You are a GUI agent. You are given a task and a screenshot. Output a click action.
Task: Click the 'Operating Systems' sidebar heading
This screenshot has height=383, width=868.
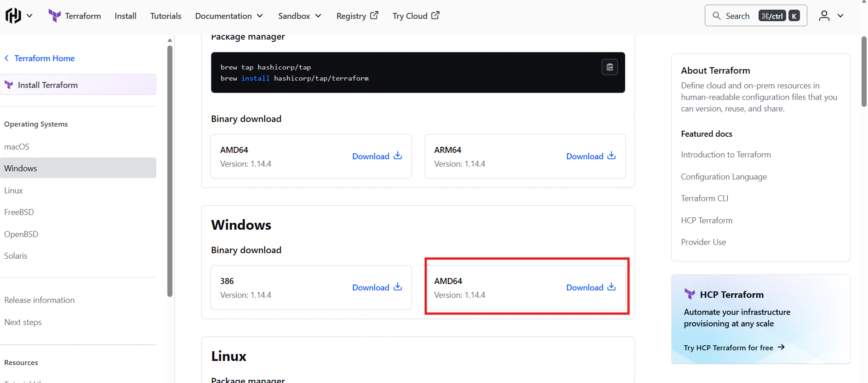tap(36, 124)
